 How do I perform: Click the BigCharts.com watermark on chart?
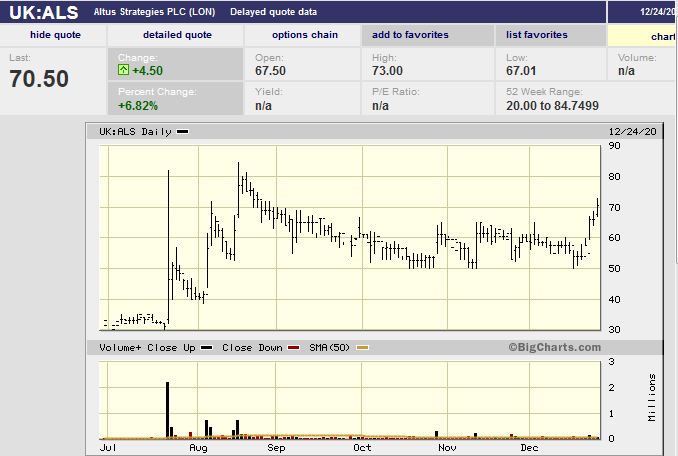tap(554, 348)
